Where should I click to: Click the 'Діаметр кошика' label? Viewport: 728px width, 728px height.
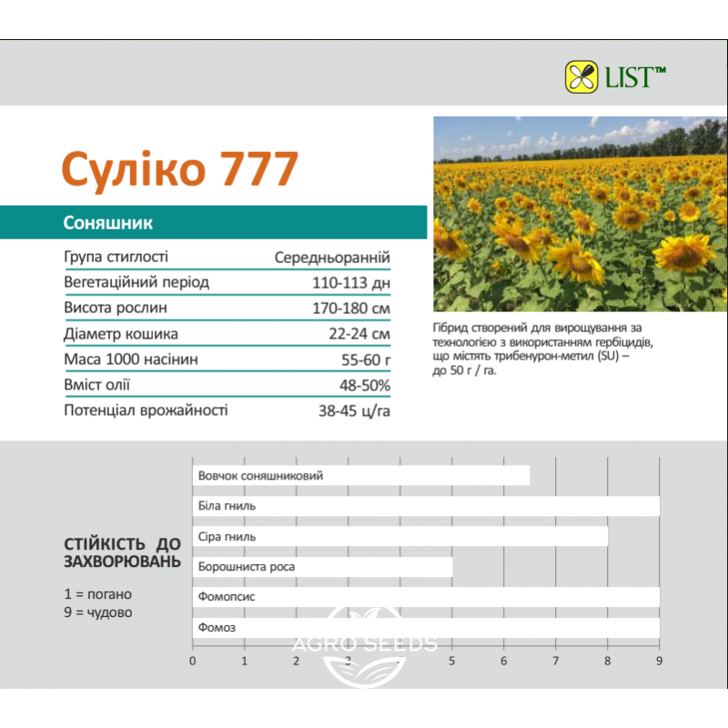click(121, 334)
